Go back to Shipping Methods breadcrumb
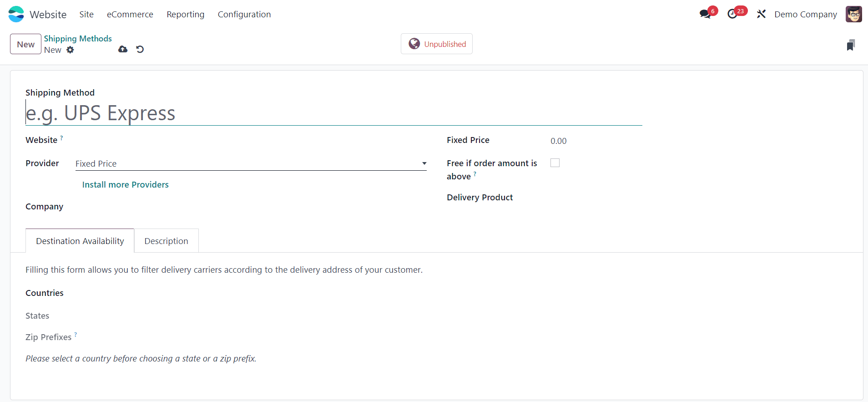 [x=78, y=39]
